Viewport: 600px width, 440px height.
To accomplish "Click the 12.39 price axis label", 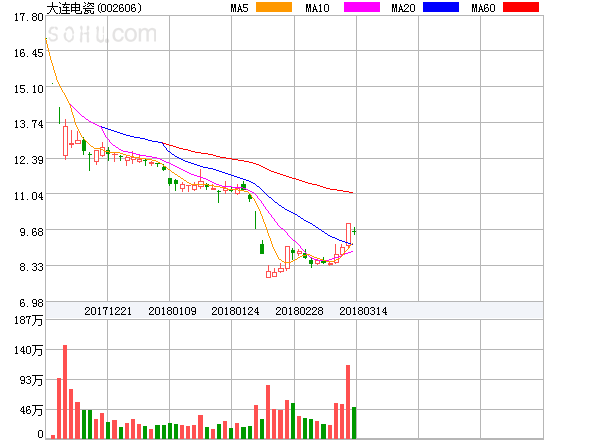I will coord(29,160).
